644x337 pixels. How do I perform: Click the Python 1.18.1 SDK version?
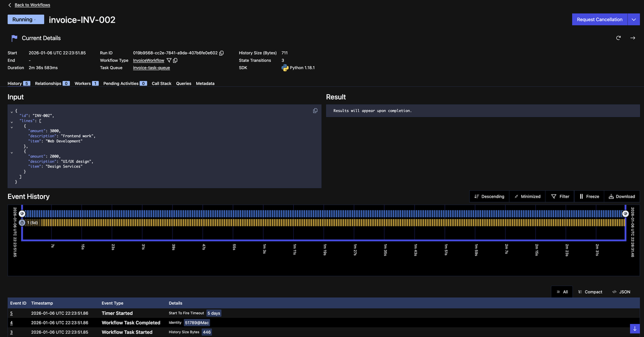tap(302, 68)
